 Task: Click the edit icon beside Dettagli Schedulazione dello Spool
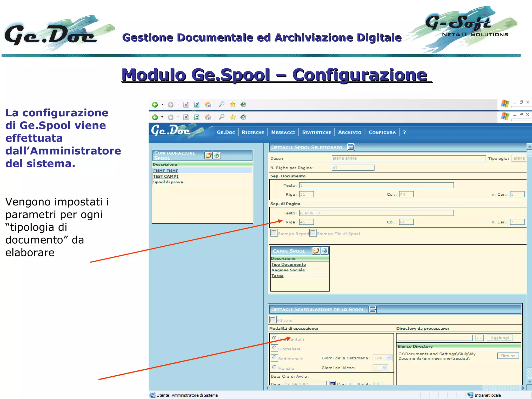(373, 309)
